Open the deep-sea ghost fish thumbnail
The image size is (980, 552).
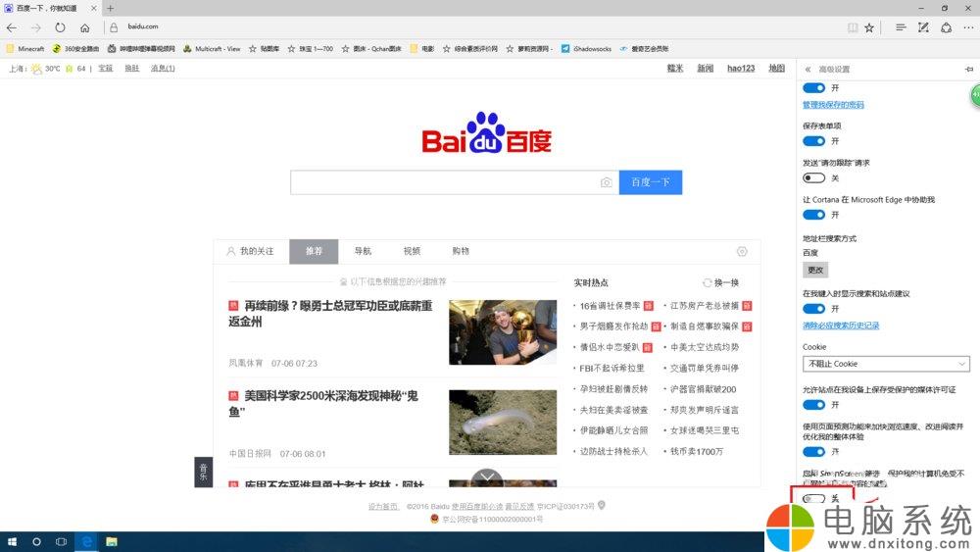[503, 423]
